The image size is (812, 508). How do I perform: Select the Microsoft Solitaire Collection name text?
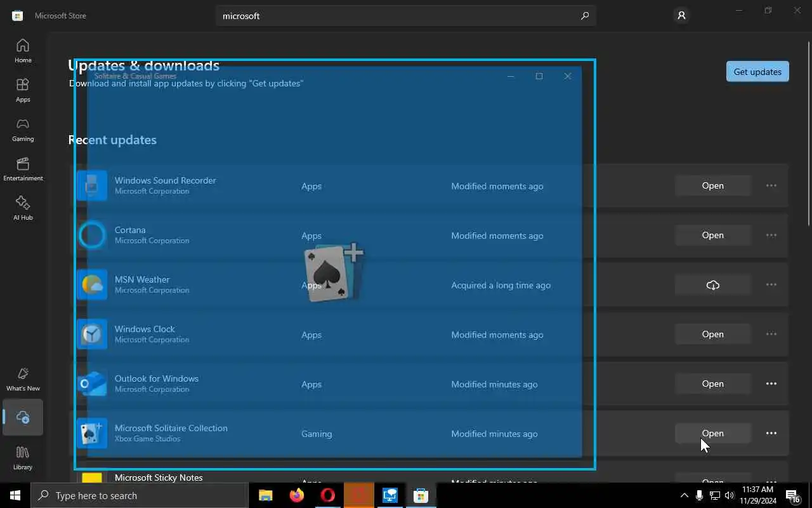[x=171, y=428]
